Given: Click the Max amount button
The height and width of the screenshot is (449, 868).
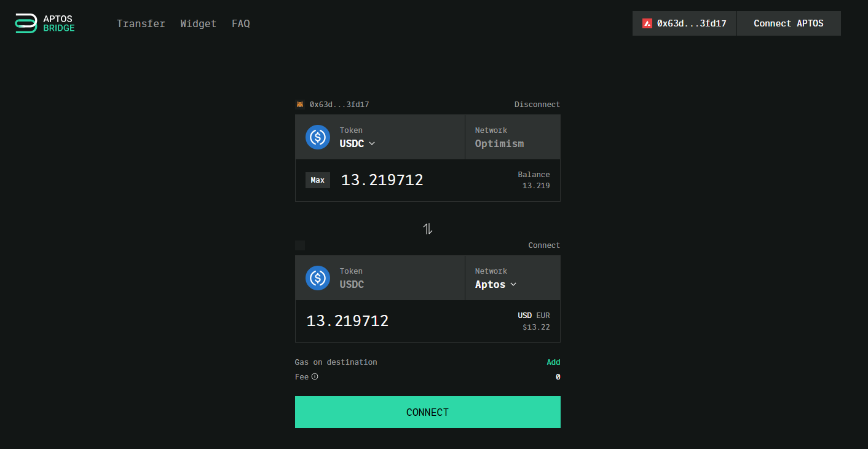Looking at the screenshot, I should [318, 180].
